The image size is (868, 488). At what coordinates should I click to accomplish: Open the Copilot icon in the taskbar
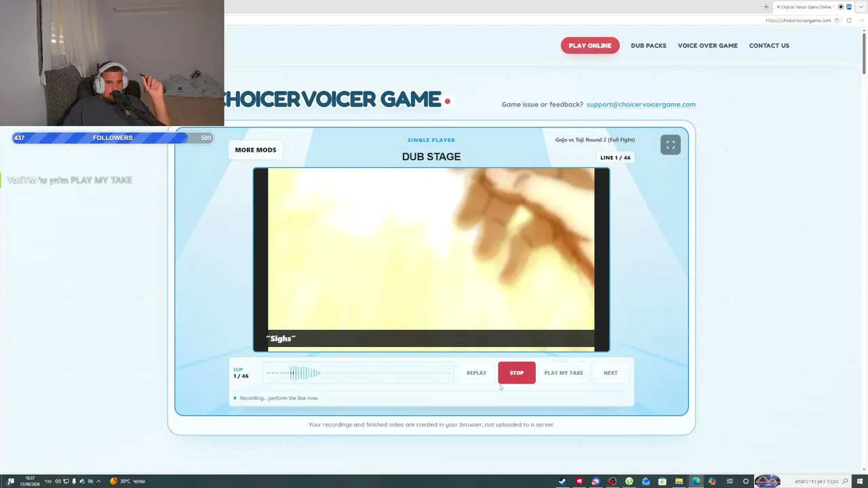click(712, 481)
